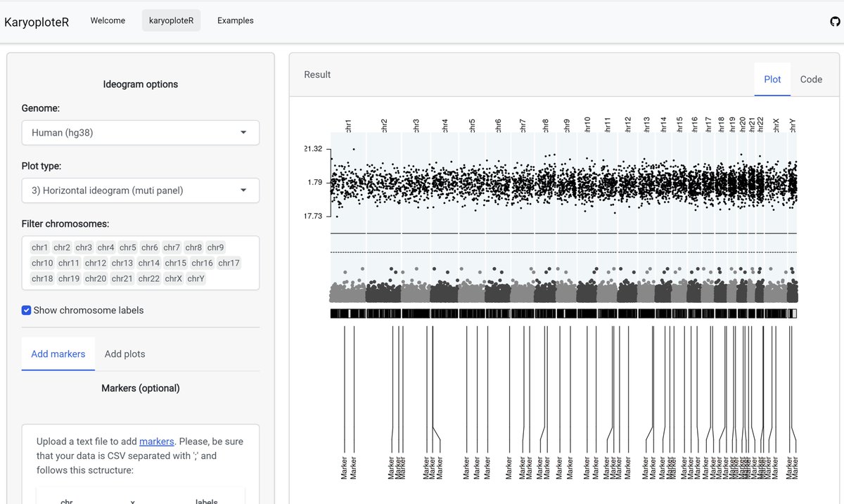Switch to the Code result tab
This screenshot has width=844, height=504.
pyautogui.click(x=811, y=79)
